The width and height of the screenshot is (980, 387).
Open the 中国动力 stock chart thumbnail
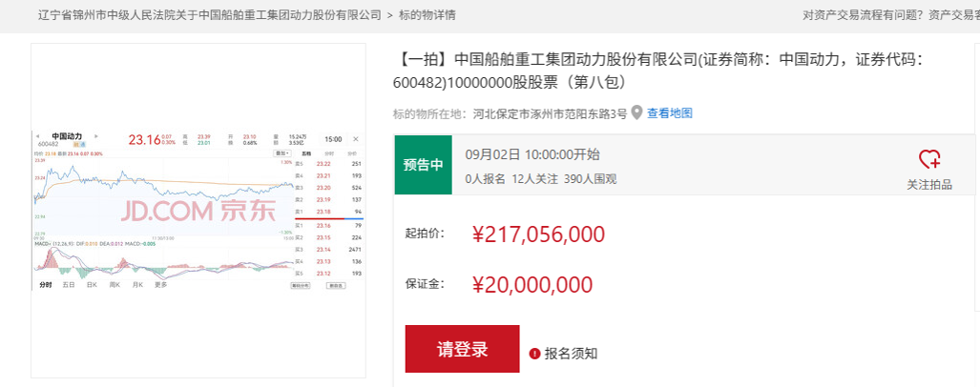198,211
